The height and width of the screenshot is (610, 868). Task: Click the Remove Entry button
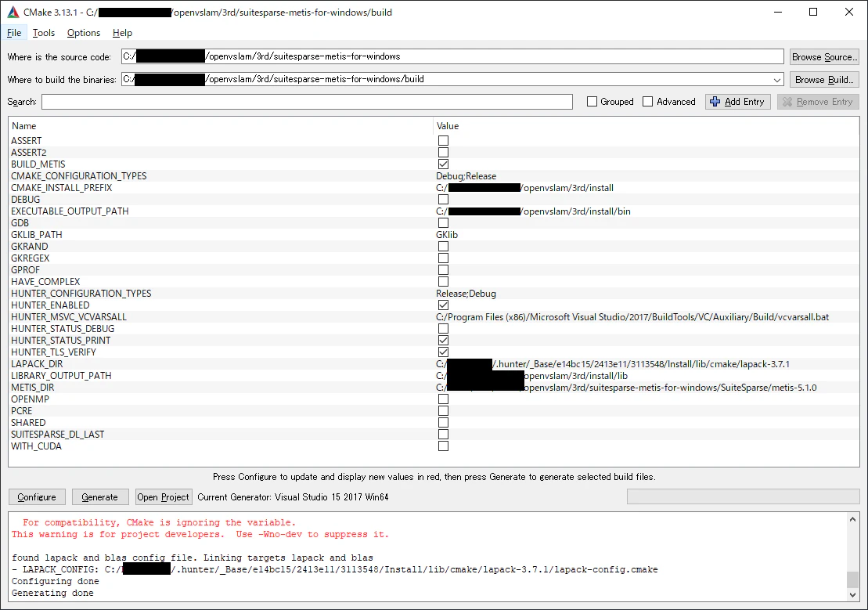point(818,101)
